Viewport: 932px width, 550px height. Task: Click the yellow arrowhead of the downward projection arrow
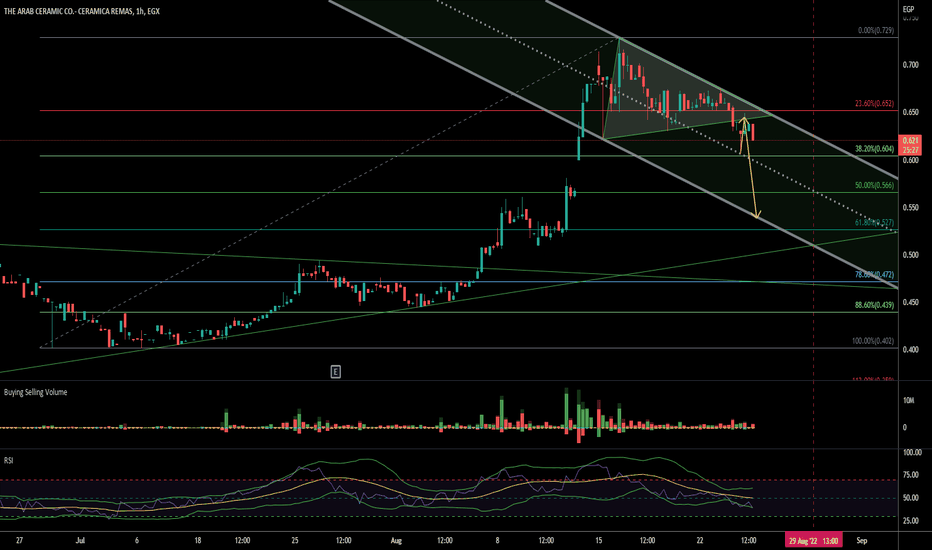(x=756, y=215)
